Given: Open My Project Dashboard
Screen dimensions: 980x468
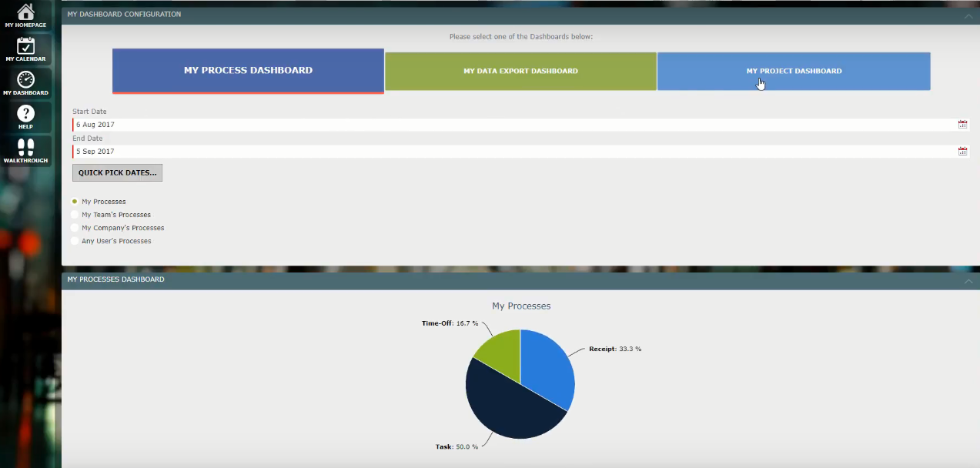Looking at the screenshot, I should coord(794,70).
